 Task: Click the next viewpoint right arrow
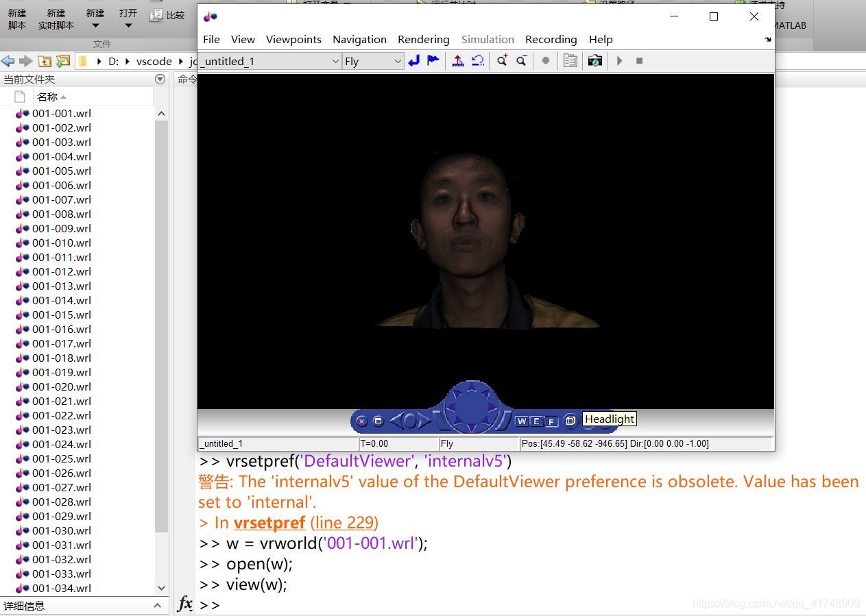click(x=425, y=421)
